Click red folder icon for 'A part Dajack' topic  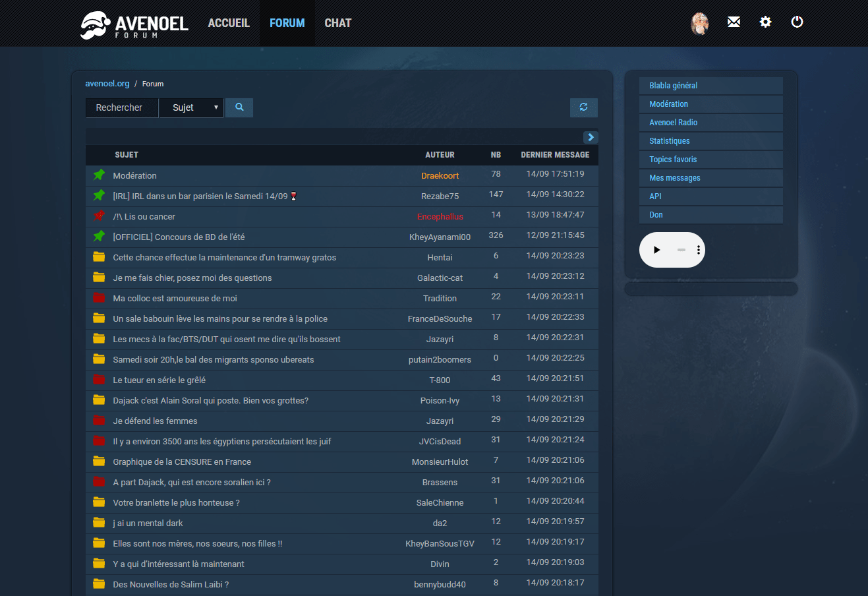[99, 482]
